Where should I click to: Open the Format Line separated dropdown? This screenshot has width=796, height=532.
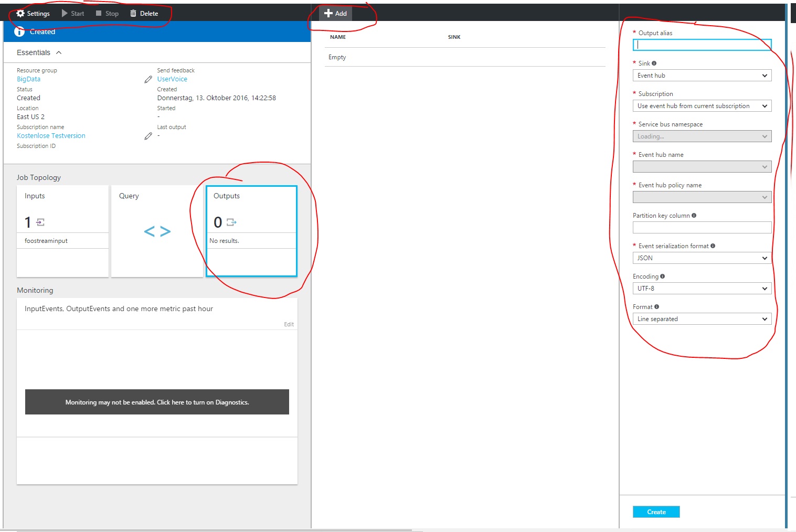(702, 319)
